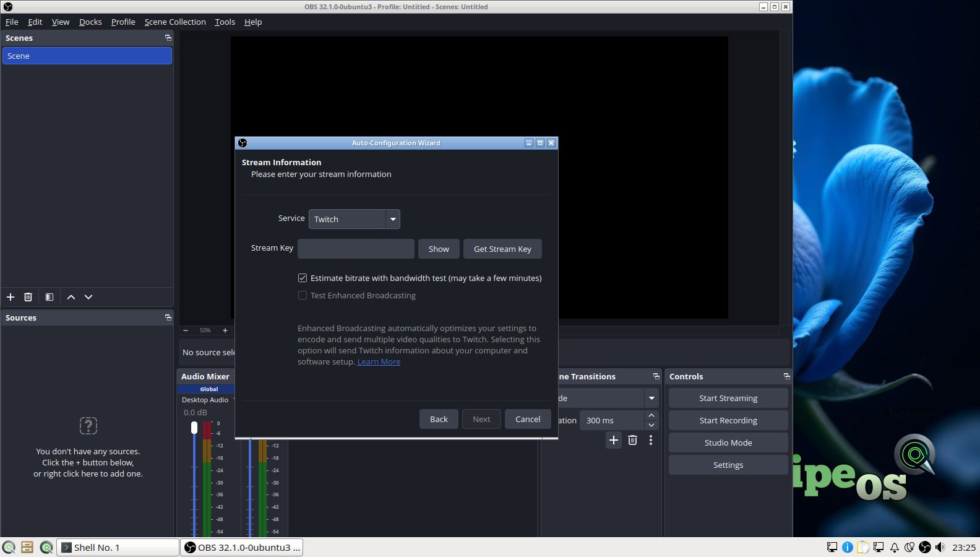The height and width of the screenshot is (557, 980).
Task: Click the 300 ms duration field
Action: 612,420
